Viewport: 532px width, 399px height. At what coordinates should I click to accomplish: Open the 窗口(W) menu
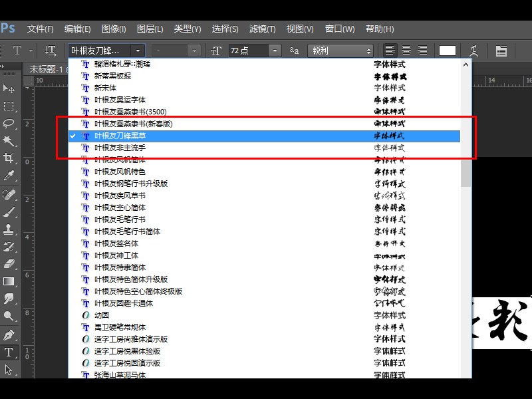pyautogui.click(x=340, y=29)
